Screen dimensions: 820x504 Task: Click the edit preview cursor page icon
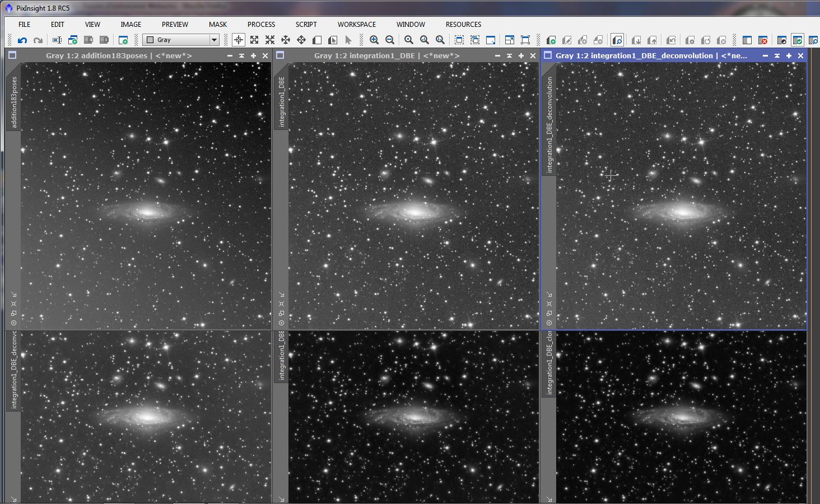[333, 40]
